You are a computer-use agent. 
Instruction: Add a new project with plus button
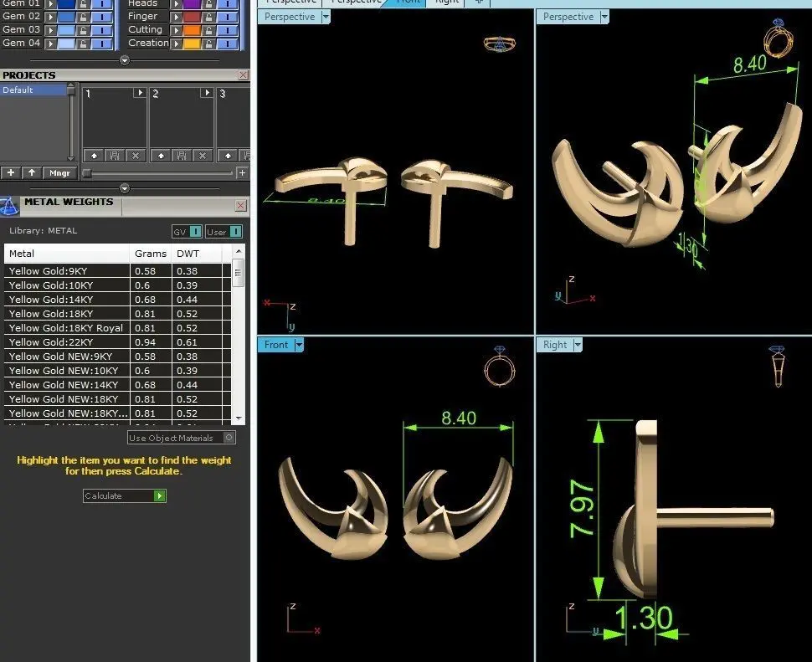(10, 172)
